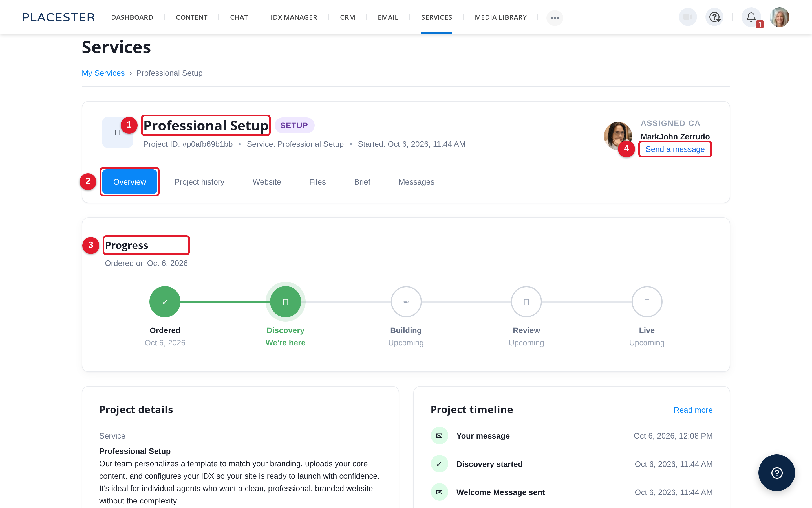Image resolution: width=812 pixels, height=508 pixels.
Task: Click the Placester logo
Action: click(x=58, y=17)
